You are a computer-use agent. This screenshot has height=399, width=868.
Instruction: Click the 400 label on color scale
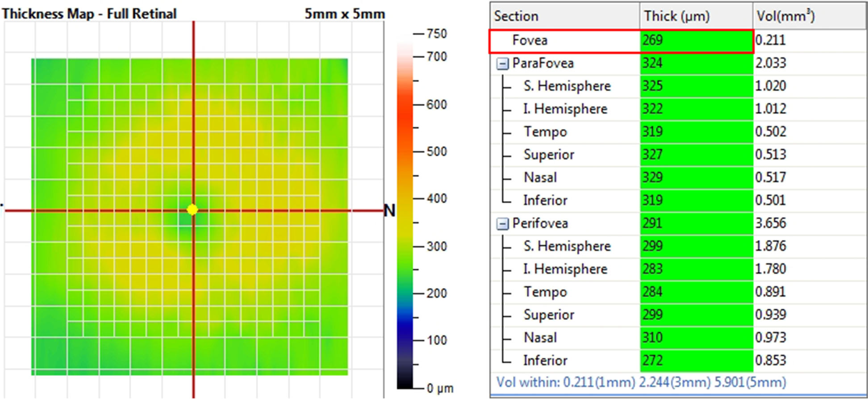pos(437,198)
